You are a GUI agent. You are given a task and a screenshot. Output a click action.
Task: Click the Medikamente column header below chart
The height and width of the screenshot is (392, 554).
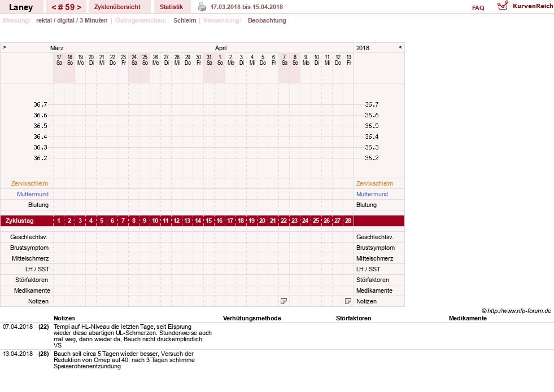point(468,318)
